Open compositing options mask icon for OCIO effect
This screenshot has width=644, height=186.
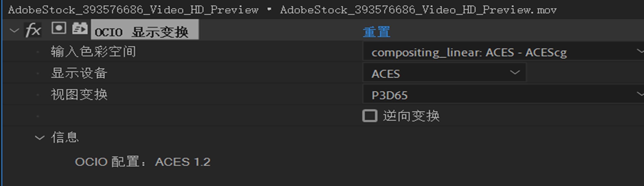tap(59, 29)
